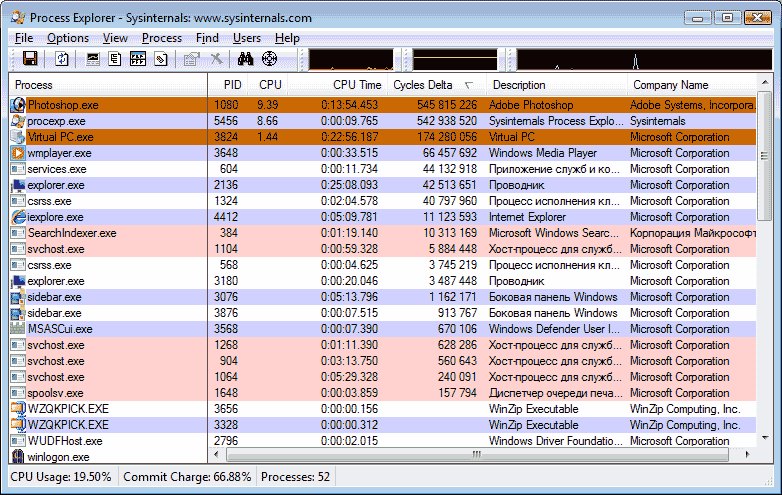Click the Windows Media Player description cell
The image size is (782, 495).
tap(543, 153)
